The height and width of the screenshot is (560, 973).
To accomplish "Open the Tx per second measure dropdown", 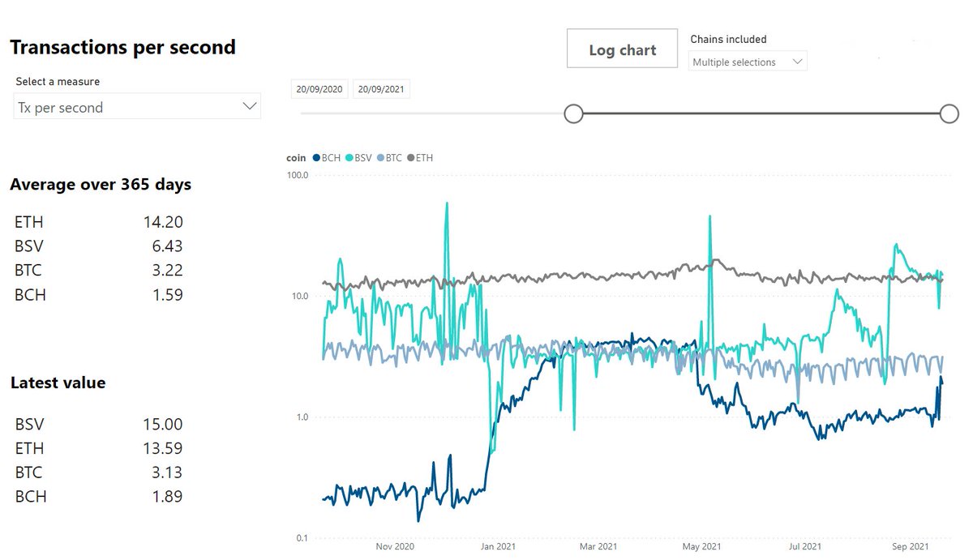I will pos(137,106).
